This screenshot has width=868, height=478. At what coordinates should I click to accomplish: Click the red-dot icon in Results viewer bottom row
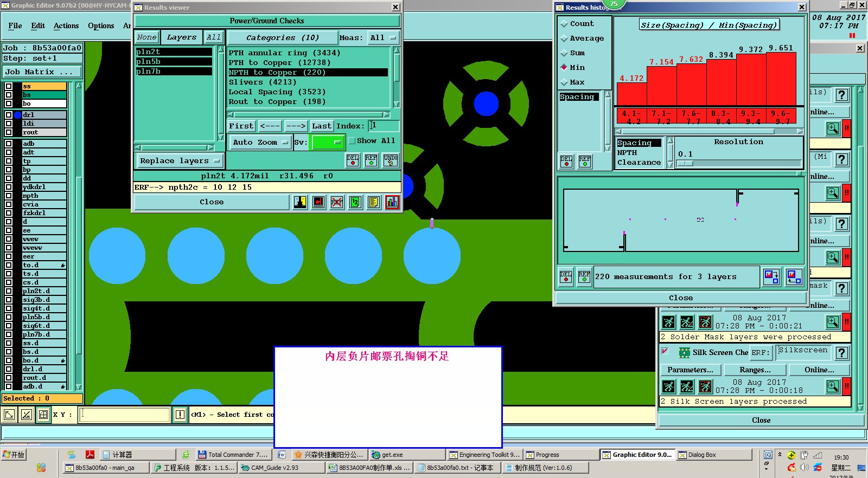tap(318, 202)
